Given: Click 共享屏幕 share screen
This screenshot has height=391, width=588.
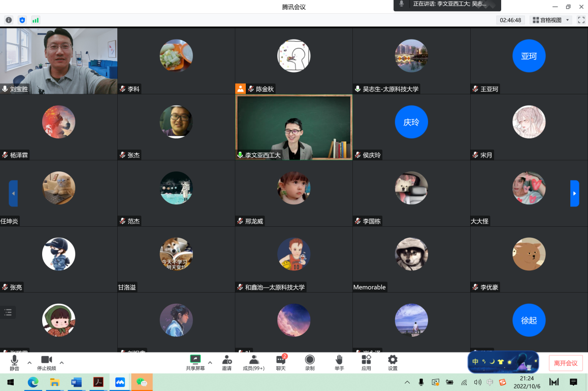Looking at the screenshot, I should coord(195,362).
